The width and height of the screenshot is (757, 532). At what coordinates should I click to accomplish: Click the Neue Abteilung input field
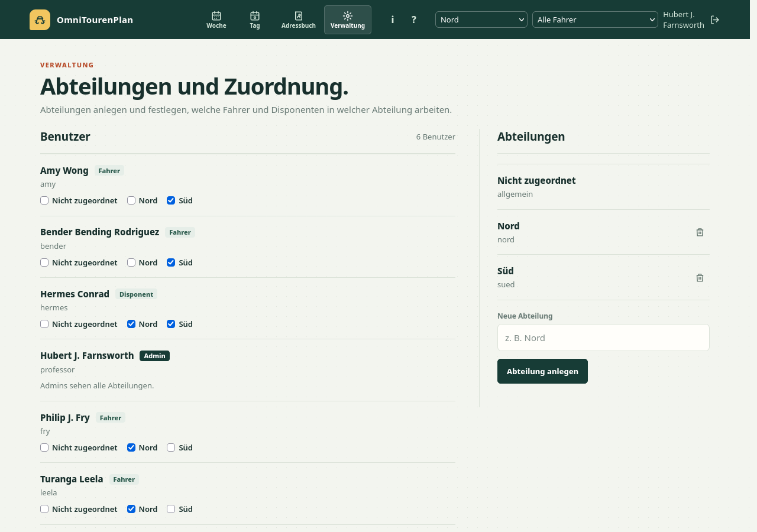603,338
